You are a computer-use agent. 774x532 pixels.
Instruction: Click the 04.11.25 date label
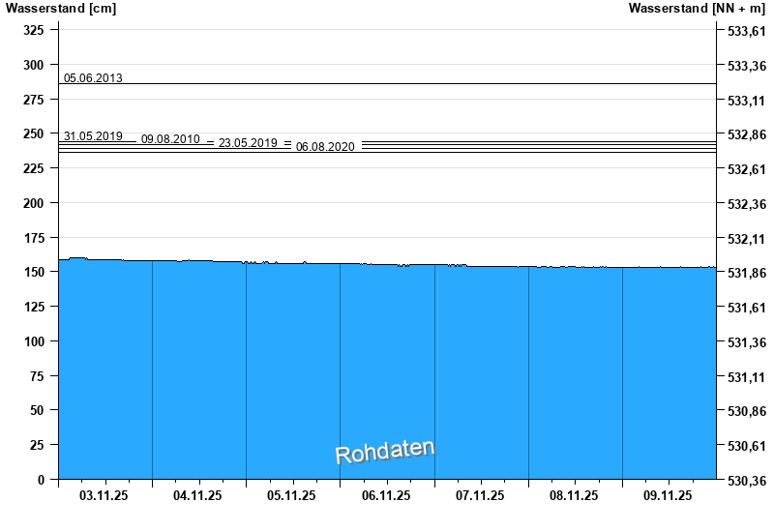click(x=197, y=495)
